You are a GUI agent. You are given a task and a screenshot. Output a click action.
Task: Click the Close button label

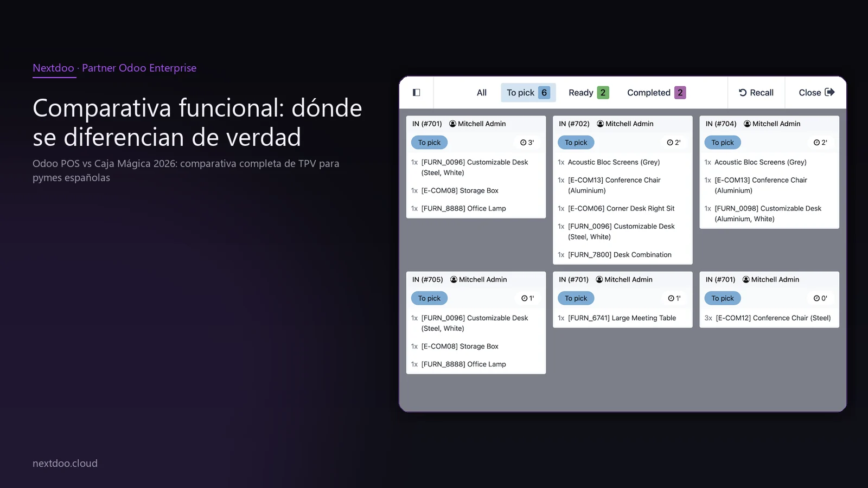[x=809, y=93]
